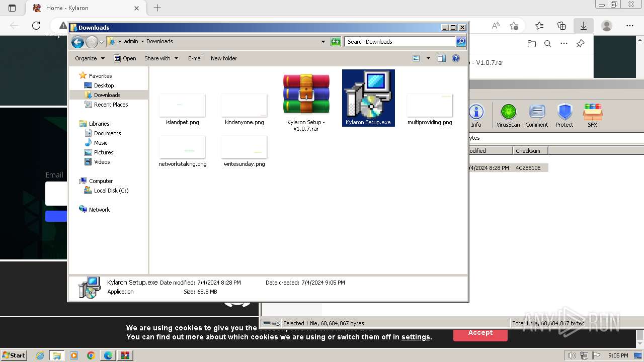Select networkstaking.png thumbnail
The image size is (644, 362).
click(x=182, y=147)
